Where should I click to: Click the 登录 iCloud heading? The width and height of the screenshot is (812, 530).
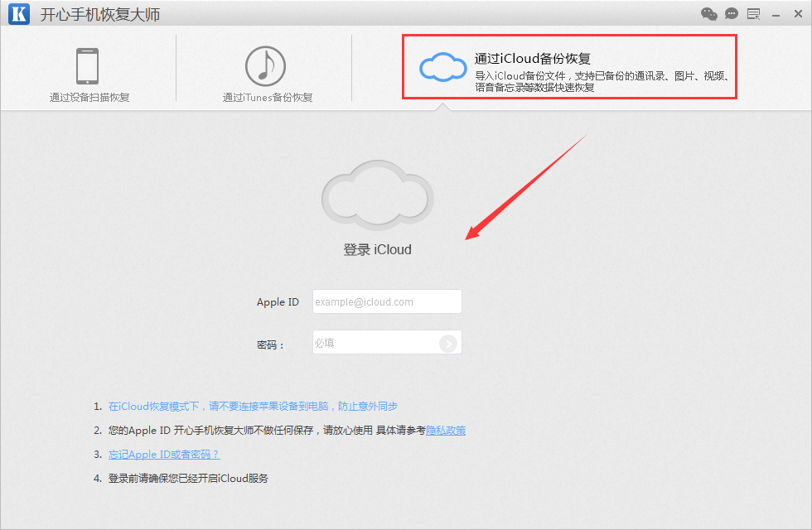coord(377,249)
